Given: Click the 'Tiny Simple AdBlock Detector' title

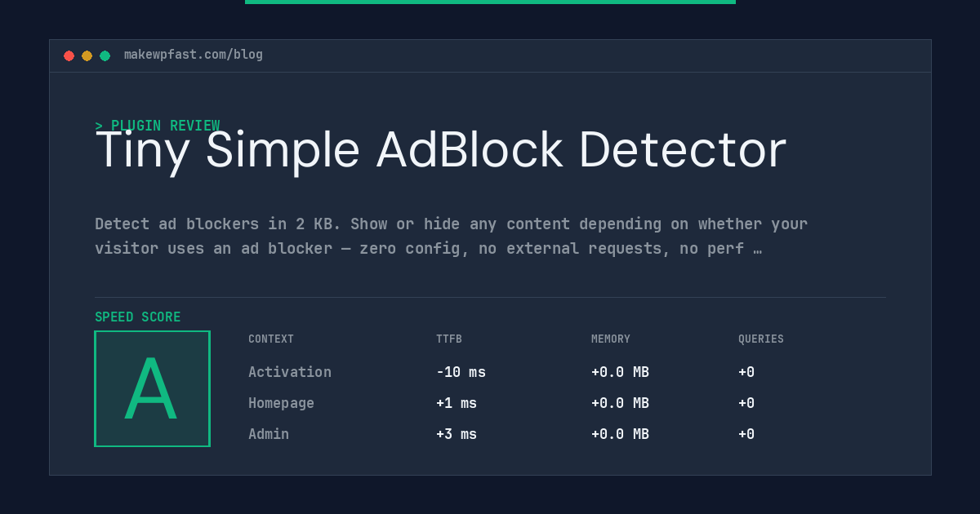Looking at the screenshot, I should 441,150.
